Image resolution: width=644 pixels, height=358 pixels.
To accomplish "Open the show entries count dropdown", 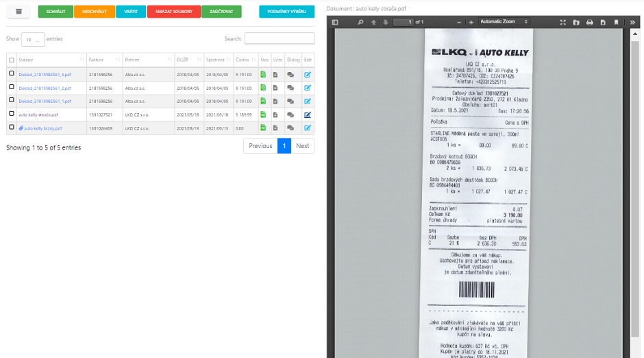I will coord(33,39).
